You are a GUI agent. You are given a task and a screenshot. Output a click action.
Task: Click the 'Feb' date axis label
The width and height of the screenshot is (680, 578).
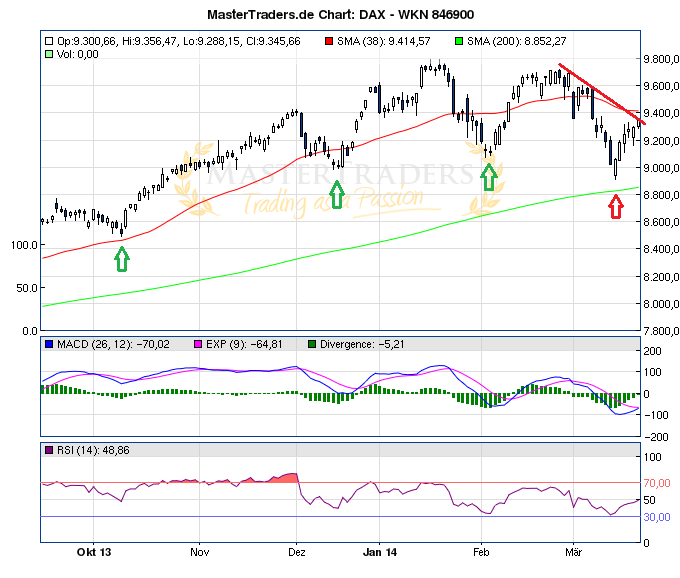tap(481, 552)
